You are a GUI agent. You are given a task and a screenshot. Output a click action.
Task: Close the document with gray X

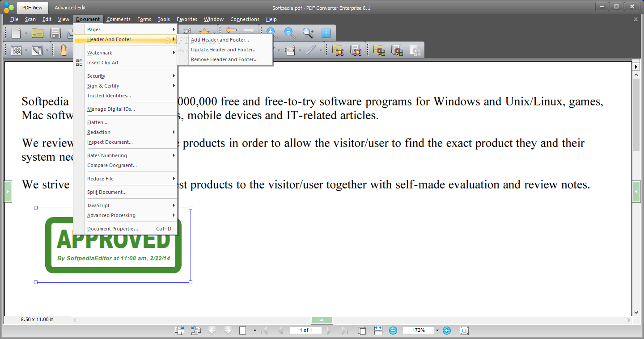click(636, 19)
